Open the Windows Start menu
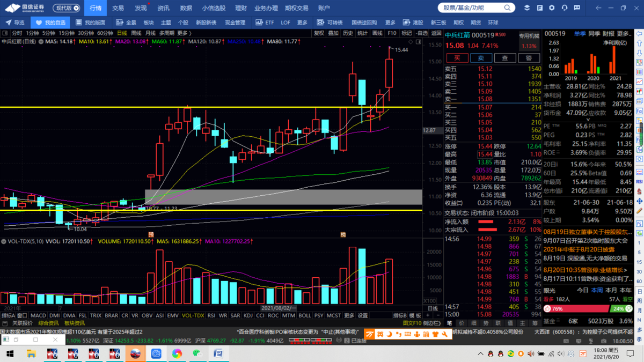 click(10, 354)
